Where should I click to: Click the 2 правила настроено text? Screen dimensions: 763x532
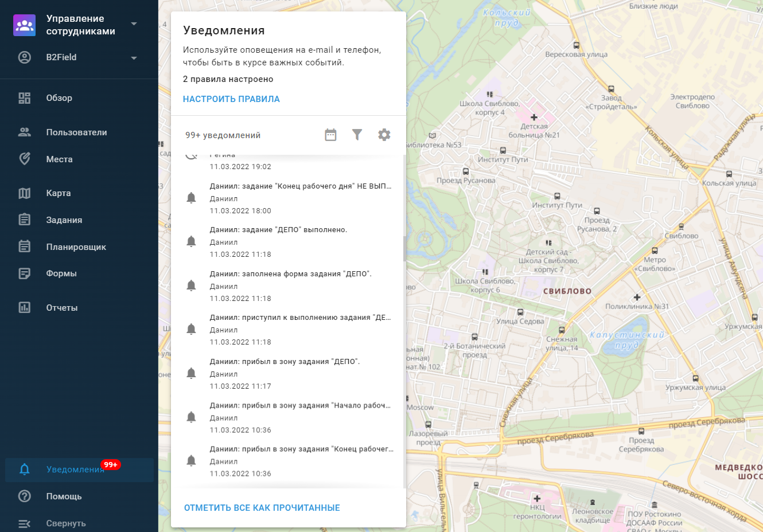pyautogui.click(x=228, y=79)
